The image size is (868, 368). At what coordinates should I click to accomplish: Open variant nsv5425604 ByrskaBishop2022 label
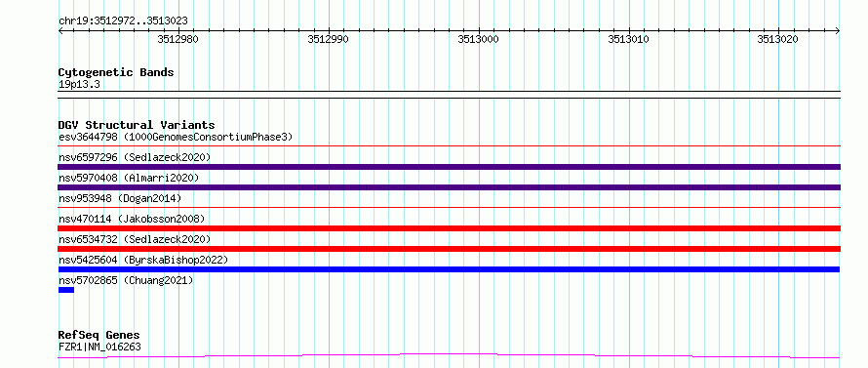pyautogui.click(x=143, y=260)
